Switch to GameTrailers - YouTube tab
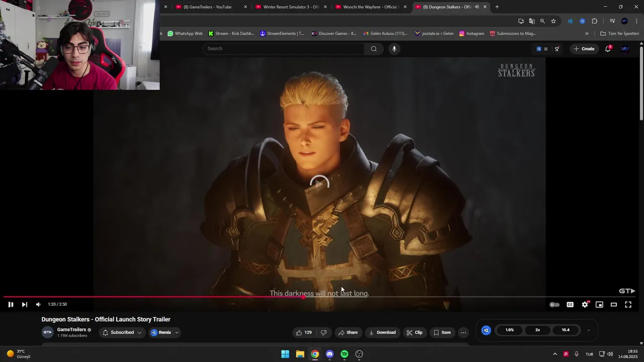 click(x=210, y=7)
